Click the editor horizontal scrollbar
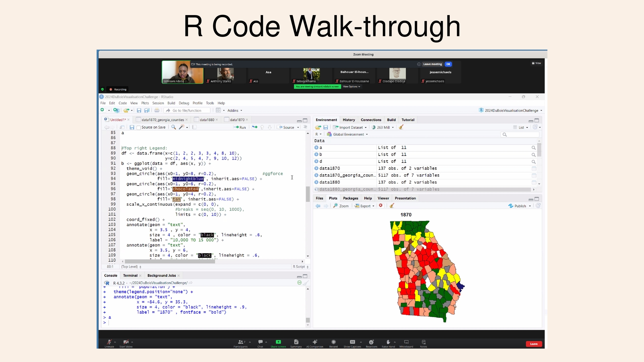644x362 pixels. tap(170, 261)
